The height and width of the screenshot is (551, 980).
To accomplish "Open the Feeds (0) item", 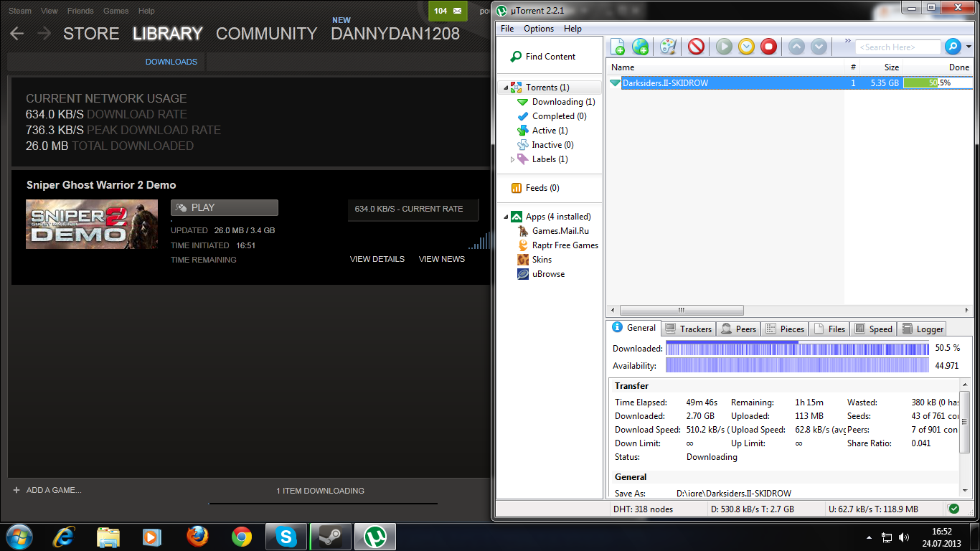I will click(x=542, y=188).
